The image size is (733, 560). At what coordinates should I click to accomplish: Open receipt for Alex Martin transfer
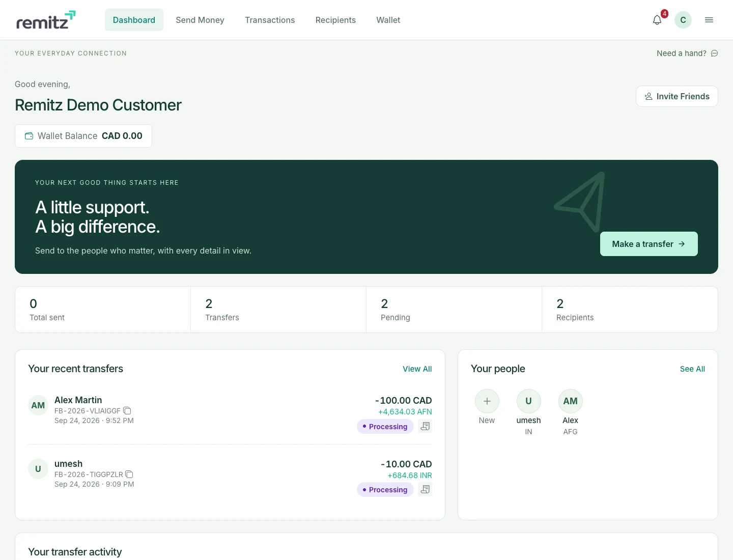425,426
